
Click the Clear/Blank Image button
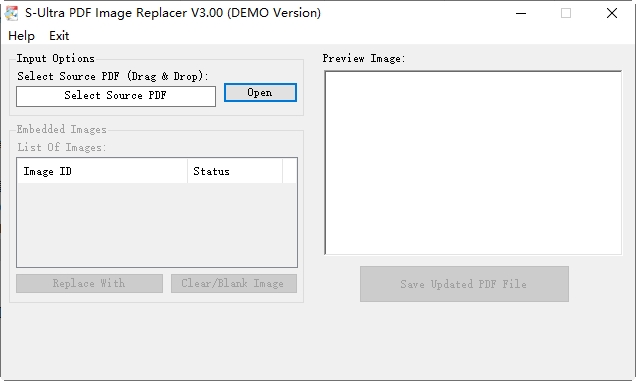[234, 283]
